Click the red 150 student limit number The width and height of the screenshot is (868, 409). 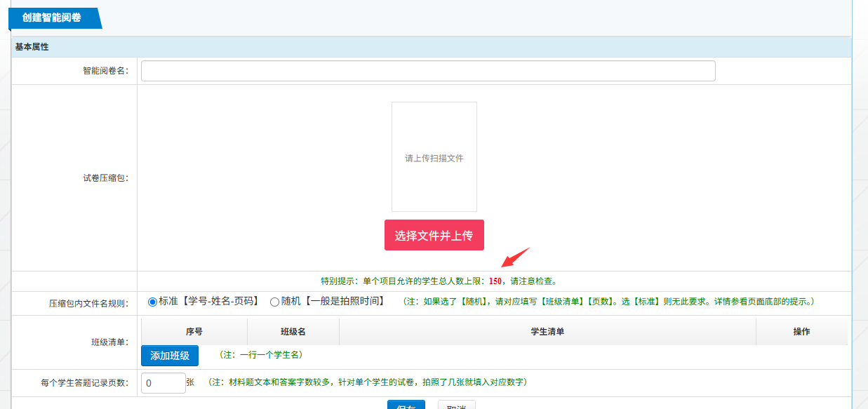[495, 281]
